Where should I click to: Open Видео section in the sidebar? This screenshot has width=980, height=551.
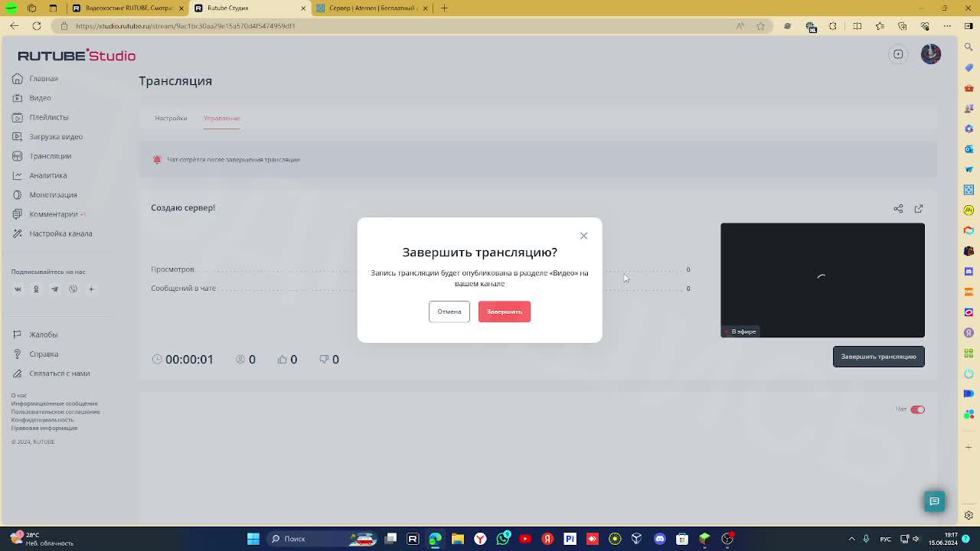coord(40,98)
